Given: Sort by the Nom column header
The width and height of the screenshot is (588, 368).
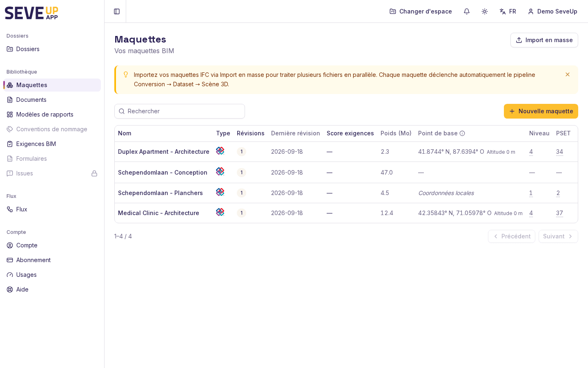Looking at the screenshot, I should (x=125, y=133).
